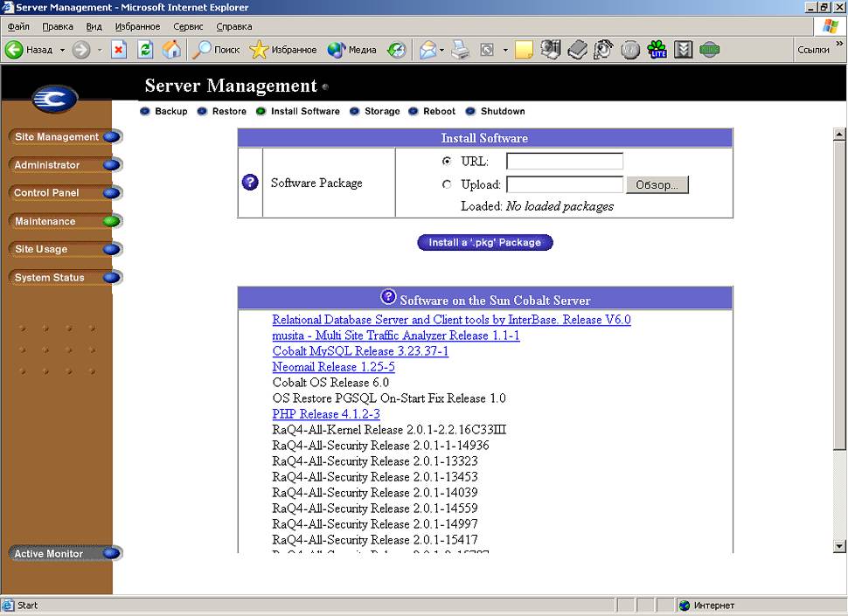Click the Mail envelope toolbar icon
Screen dimensions: 848x616
[x=427, y=50]
